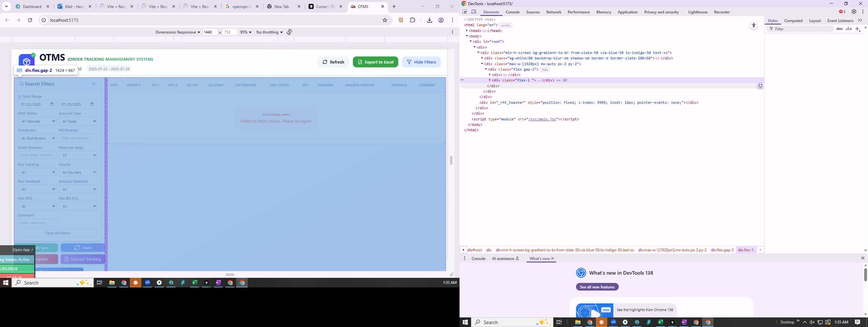Close the What's new drawer tab

point(552,259)
